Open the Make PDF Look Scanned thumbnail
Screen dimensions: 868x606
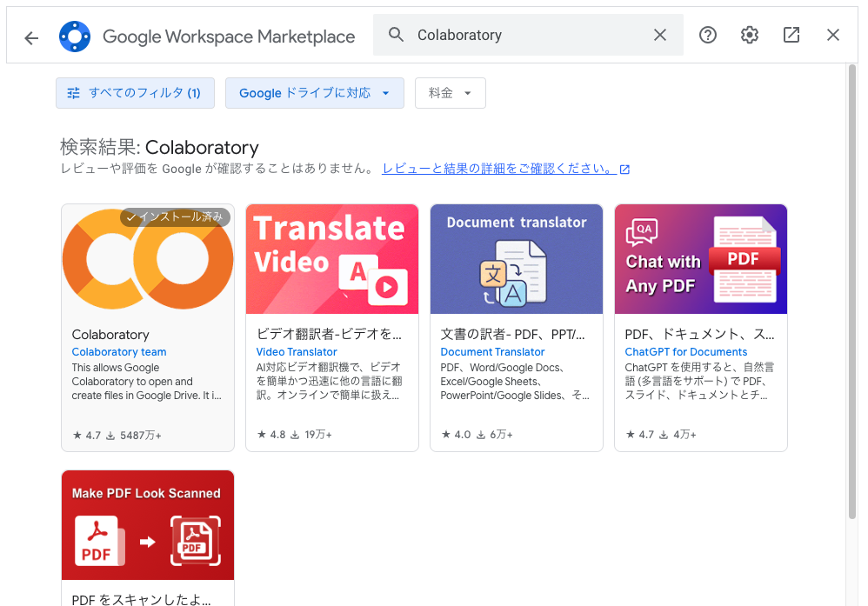(x=148, y=525)
